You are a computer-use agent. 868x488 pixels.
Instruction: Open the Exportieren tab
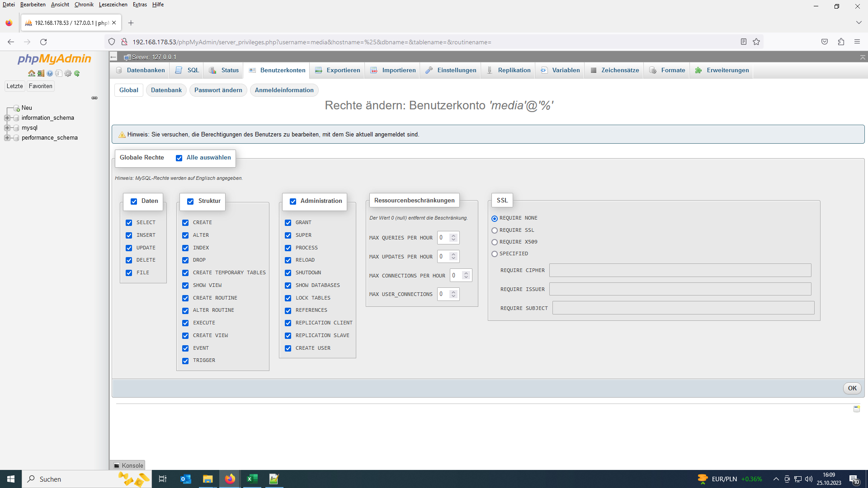pos(338,70)
